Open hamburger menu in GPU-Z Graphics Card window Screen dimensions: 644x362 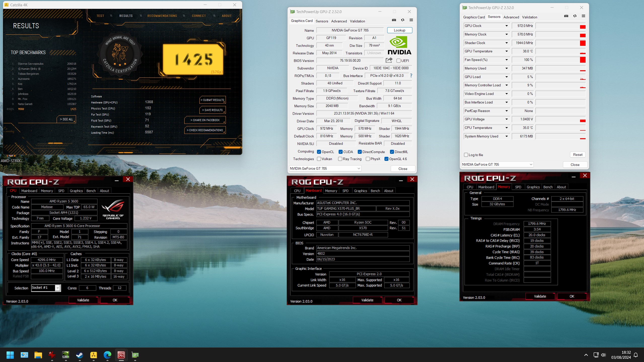click(411, 20)
